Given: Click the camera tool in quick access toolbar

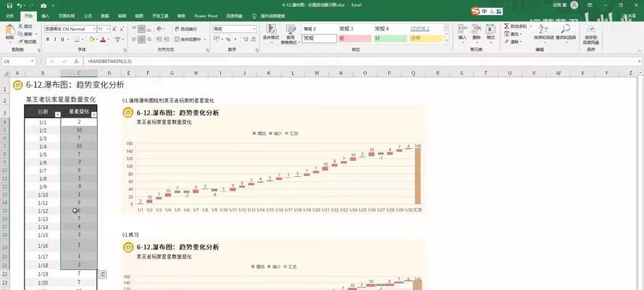Looking at the screenshot, I should click(x=43, y=6).
